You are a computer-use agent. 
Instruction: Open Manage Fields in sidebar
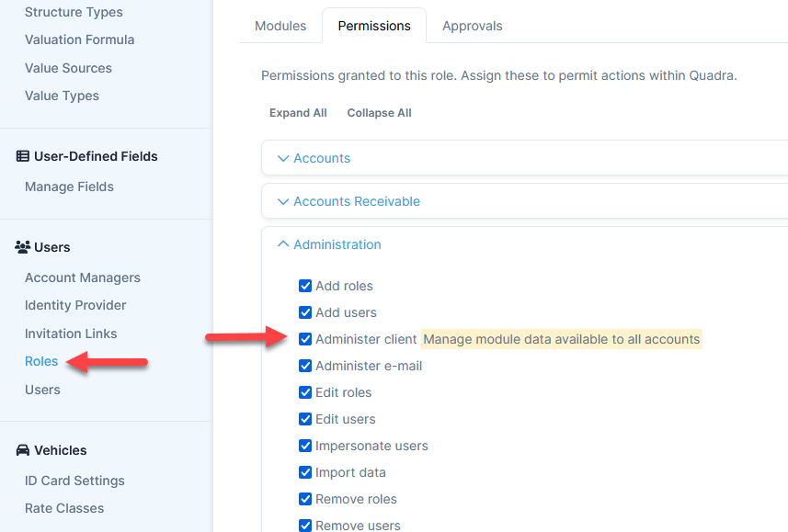point(69,187)
